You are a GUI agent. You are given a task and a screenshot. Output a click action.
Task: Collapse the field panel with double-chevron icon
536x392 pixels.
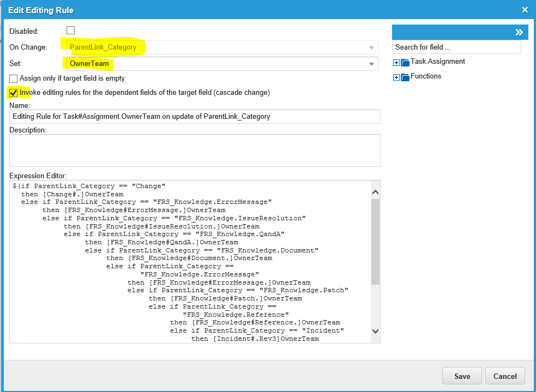coord(519,32)
